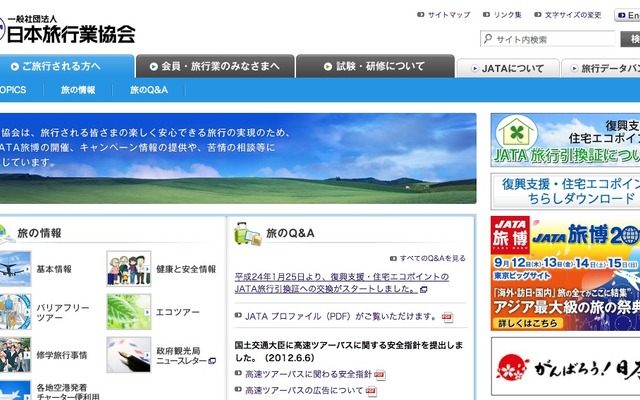
Task: Click the green leaf thumbnail for エコツアー
Action: click(x=129, y=312)
